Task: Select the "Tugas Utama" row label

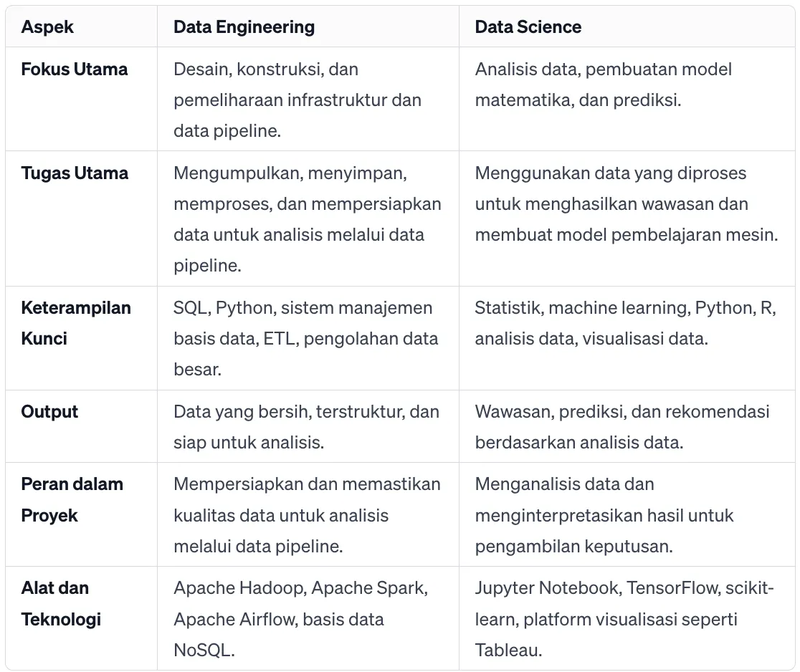Action: pyautogui.click(x=75, y=173)
